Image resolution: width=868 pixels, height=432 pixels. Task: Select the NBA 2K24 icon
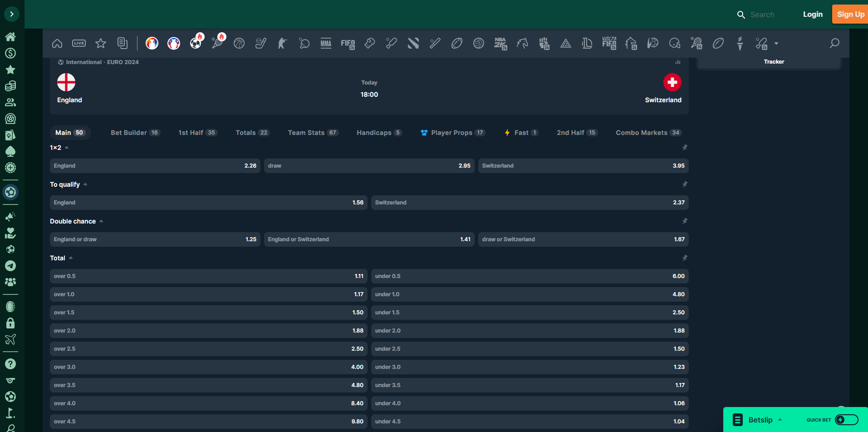point(500,43)
